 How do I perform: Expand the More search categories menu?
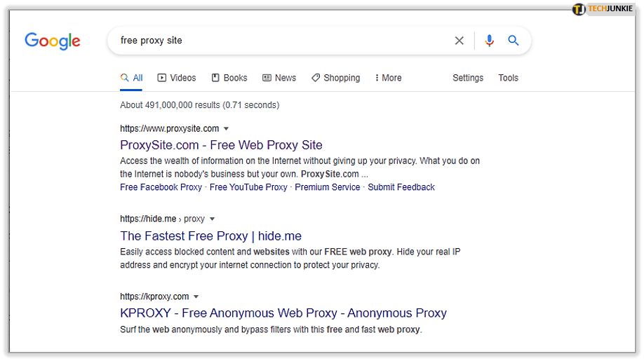click(x=389, y=78)
